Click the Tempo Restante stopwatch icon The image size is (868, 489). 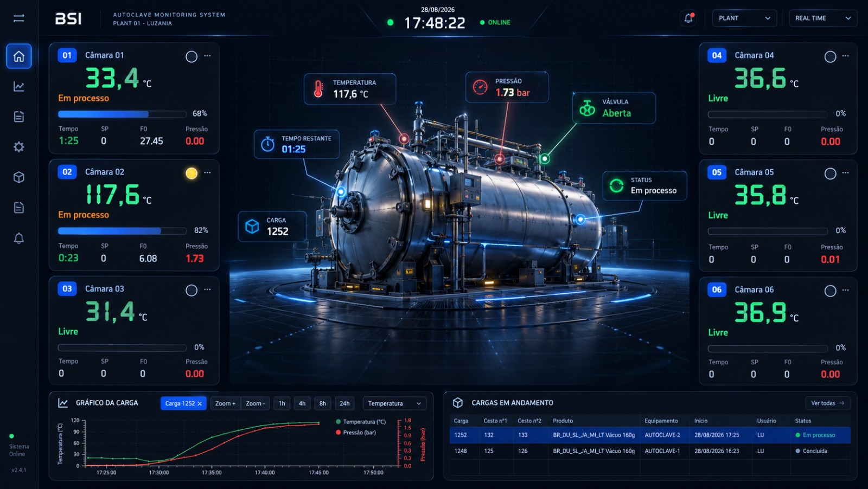coord(268,144)
